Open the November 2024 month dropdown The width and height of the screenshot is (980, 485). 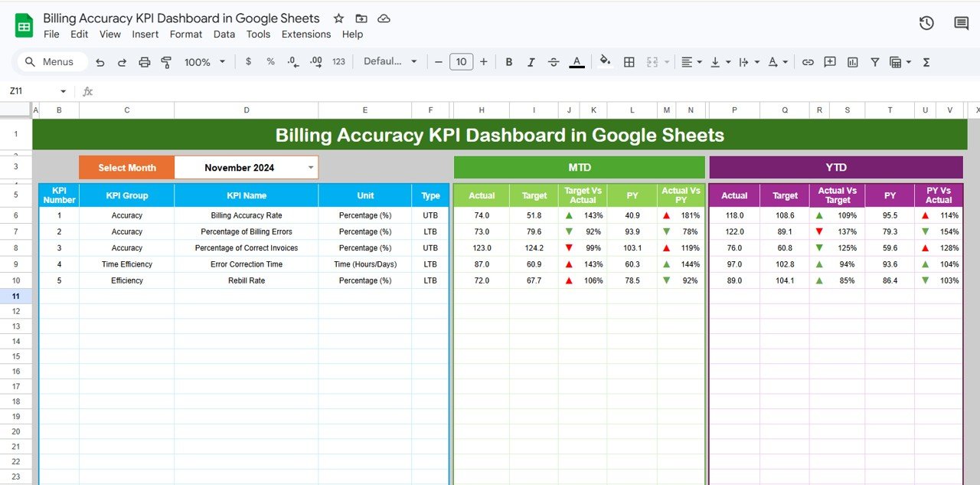pyautogui.click(x=309, y=166)
